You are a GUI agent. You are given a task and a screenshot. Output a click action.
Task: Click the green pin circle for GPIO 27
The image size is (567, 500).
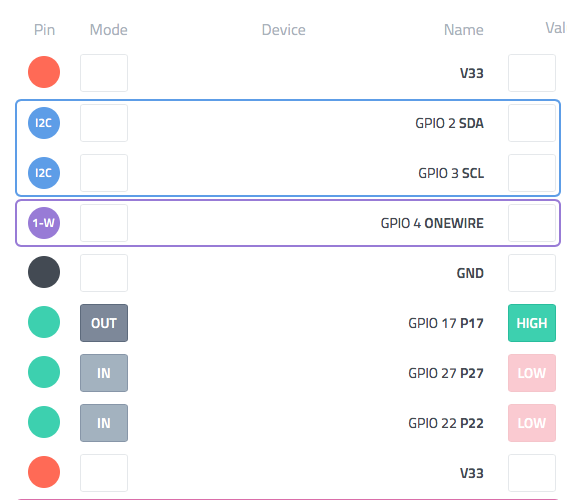coord(44,372)
